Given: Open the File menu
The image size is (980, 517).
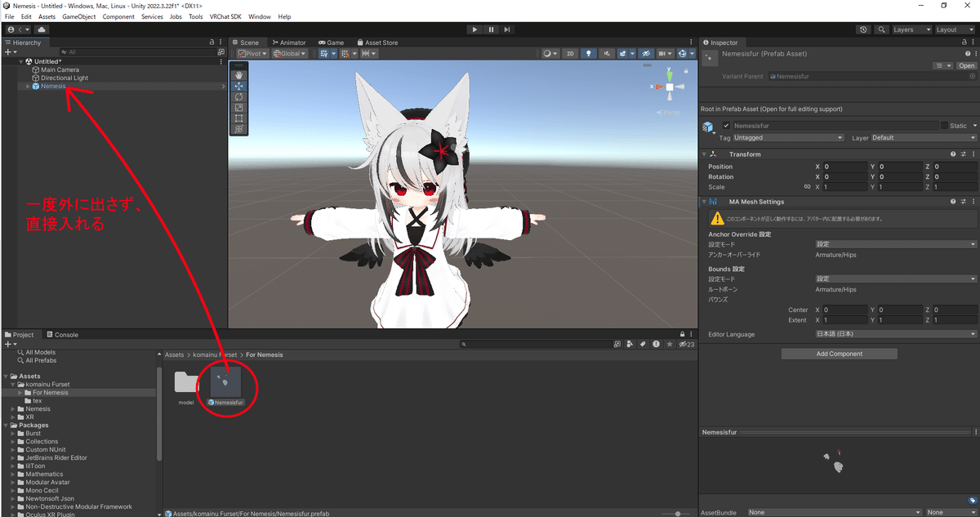Looking at the screenshot, I should 10,16.
